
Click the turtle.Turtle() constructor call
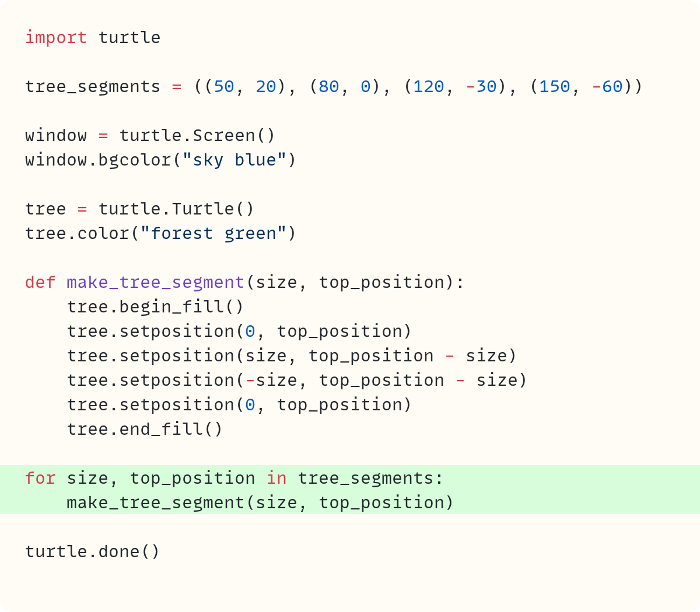pos(176,209)
